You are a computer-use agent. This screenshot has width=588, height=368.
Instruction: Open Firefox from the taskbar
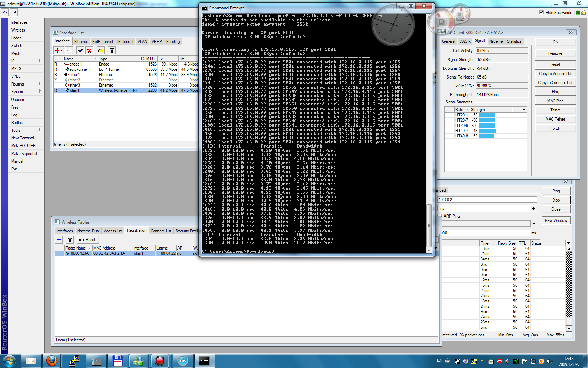pos(52,361)
